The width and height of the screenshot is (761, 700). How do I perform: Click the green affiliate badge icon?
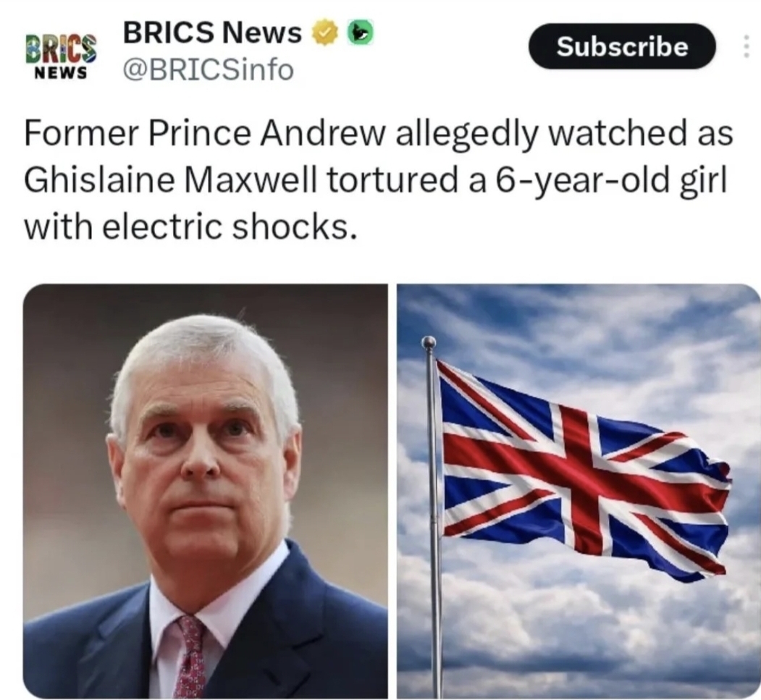(360, 33)
